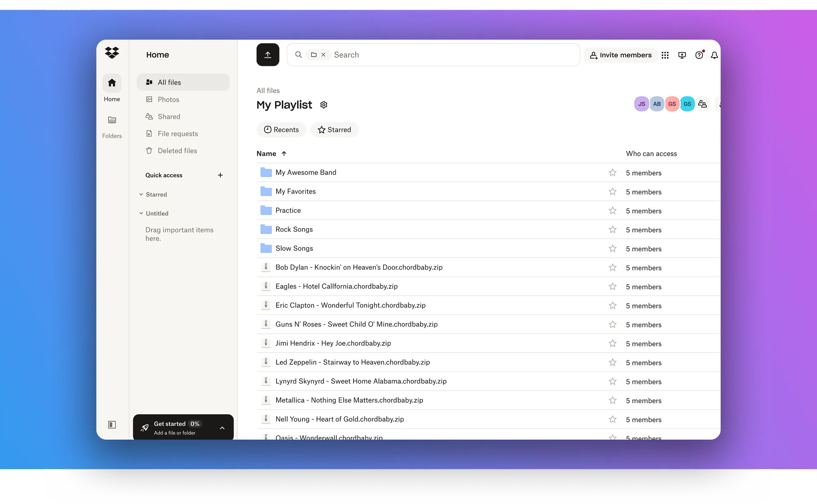Viewport: 817px width, 504px height.
Task: Open Nell Young - Heart of Gold file
Action: coord(340,419)
